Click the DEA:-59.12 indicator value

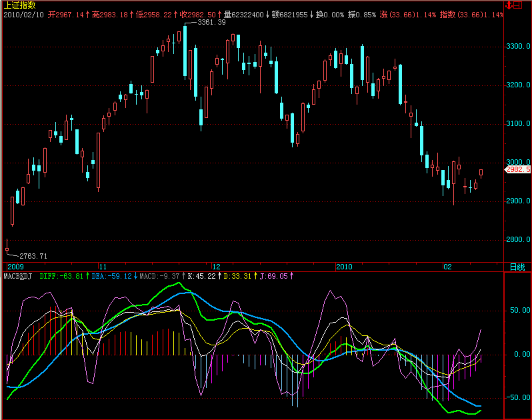[x=111, y=276]
